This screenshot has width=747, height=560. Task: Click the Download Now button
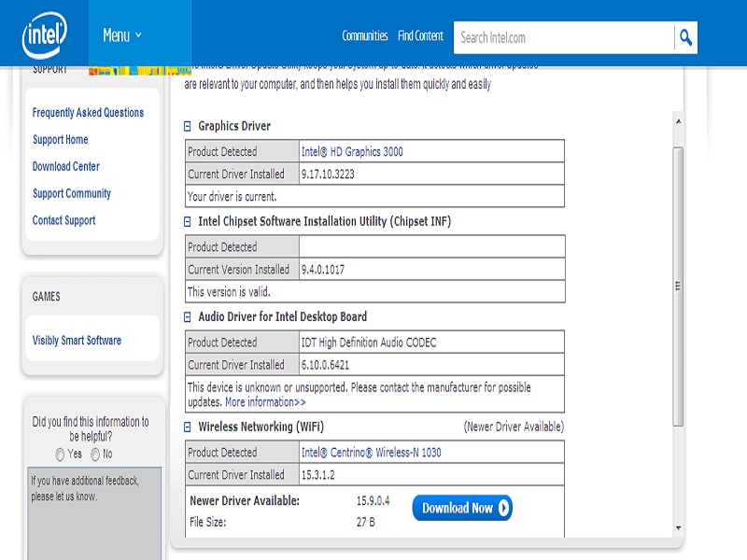click(x=462, y=508)
